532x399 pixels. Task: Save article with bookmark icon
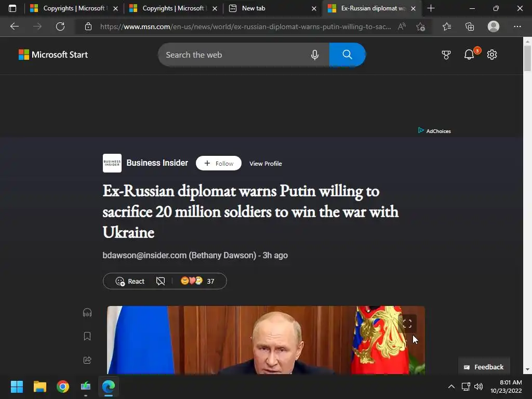coord(87,336)
